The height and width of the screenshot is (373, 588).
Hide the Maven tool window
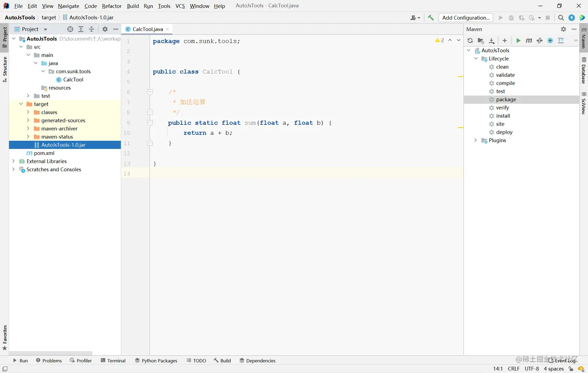(574, 29)
